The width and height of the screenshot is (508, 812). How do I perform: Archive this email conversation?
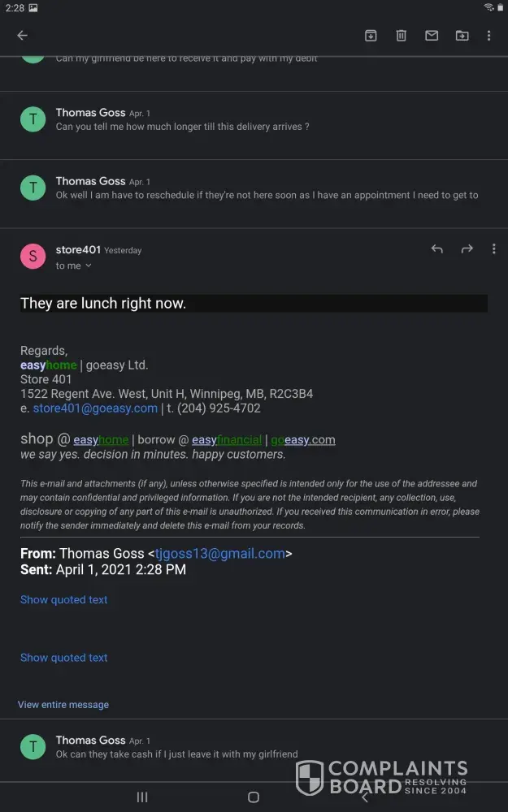pyautogui.click(x=371, y=36)
